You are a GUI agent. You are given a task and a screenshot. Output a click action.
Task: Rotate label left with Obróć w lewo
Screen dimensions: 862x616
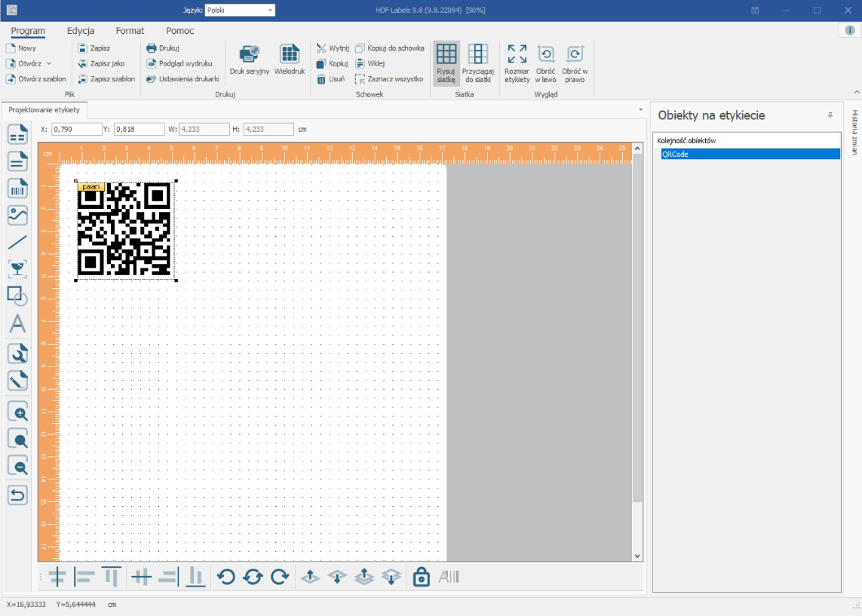point(545,64)
